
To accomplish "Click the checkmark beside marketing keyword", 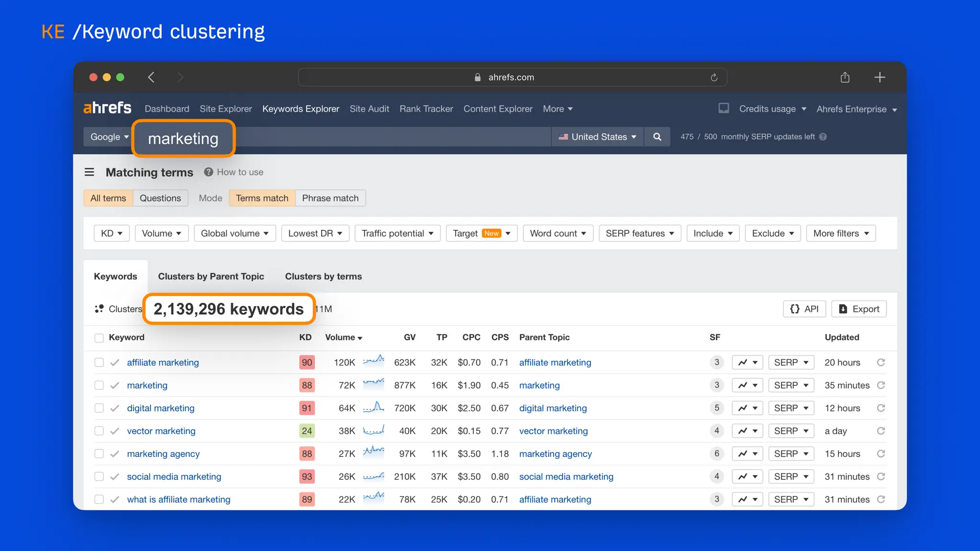I will click(x=115, y=386).
